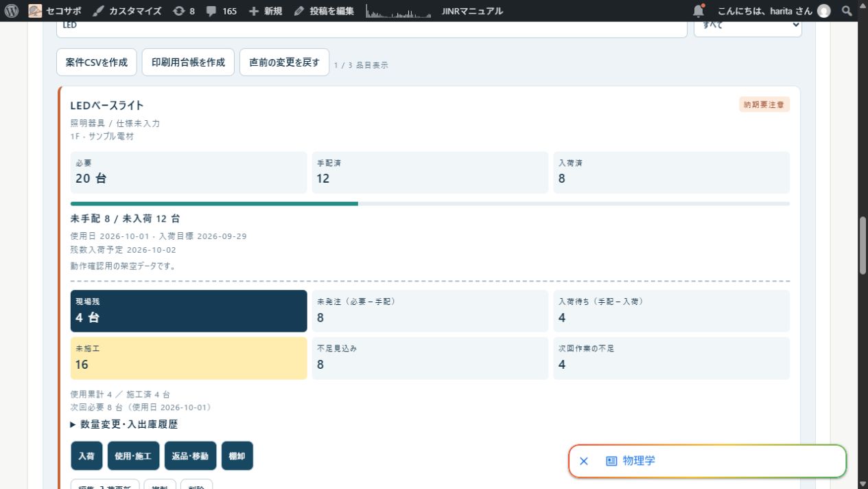This screenshot has height=489, width=868.
Task: Open the カスタマイズ customizer
Action: click(128, 11)
